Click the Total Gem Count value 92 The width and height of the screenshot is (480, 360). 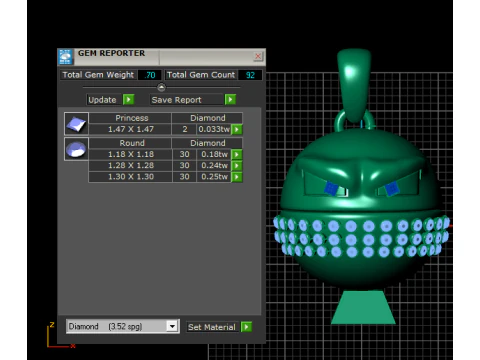[250, 75]
